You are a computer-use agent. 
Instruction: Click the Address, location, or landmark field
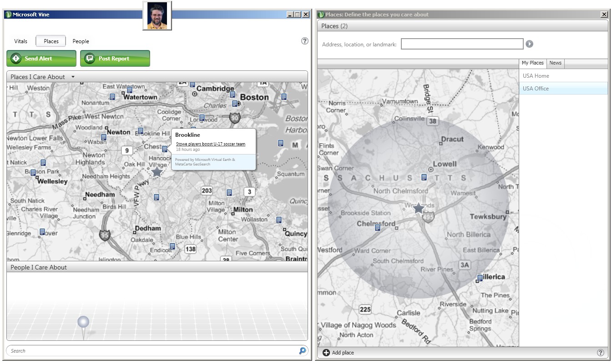pyautogui.click(x=462, y=44)
